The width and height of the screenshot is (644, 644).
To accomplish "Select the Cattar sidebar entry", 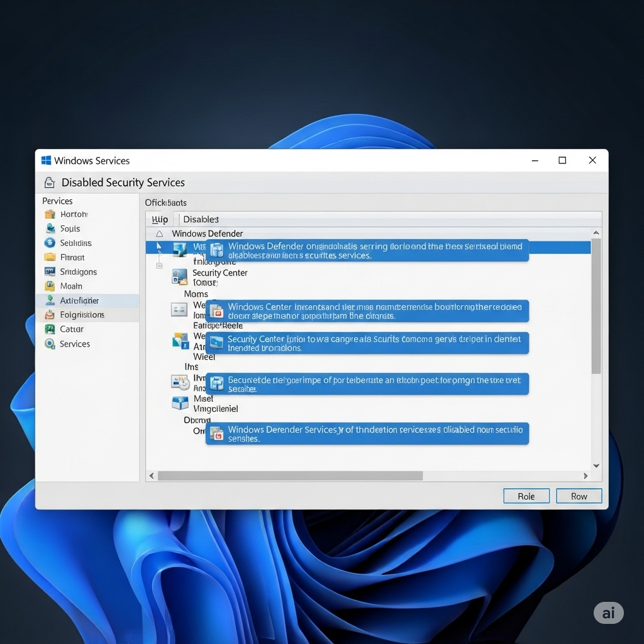I will click(x=87, y=329).
